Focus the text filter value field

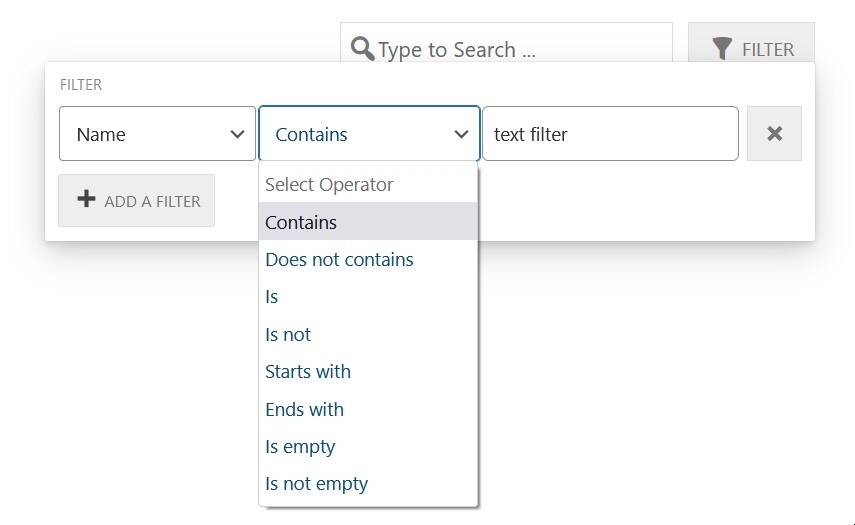611,134
